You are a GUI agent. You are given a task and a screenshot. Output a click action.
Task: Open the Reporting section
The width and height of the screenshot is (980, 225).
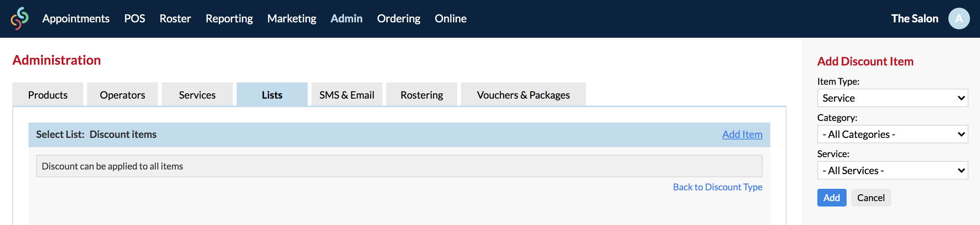point(229,18)
